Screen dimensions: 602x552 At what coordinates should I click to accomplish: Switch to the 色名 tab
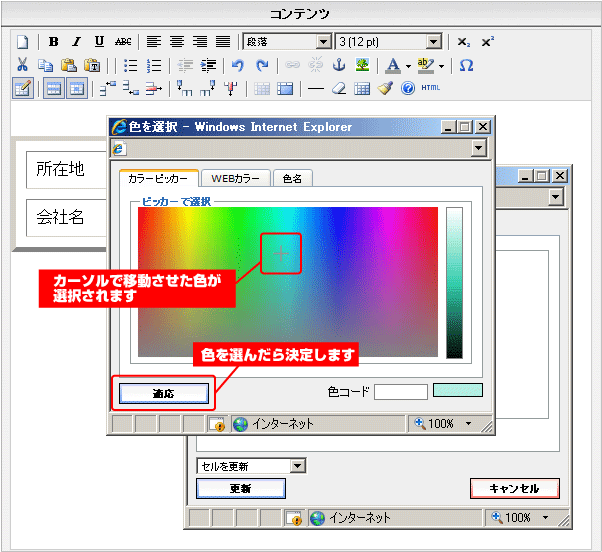click(x=292, y=178)
